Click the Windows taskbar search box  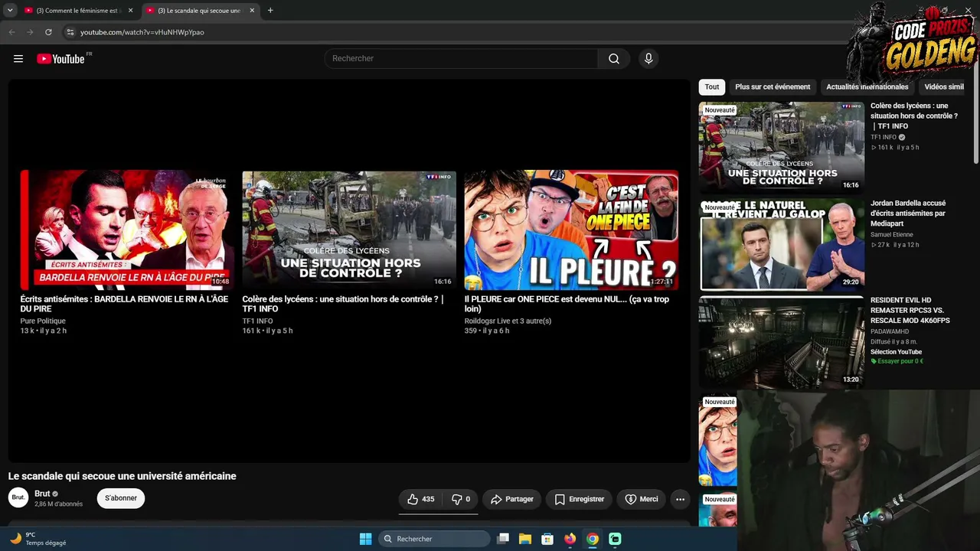click(434, 539)
